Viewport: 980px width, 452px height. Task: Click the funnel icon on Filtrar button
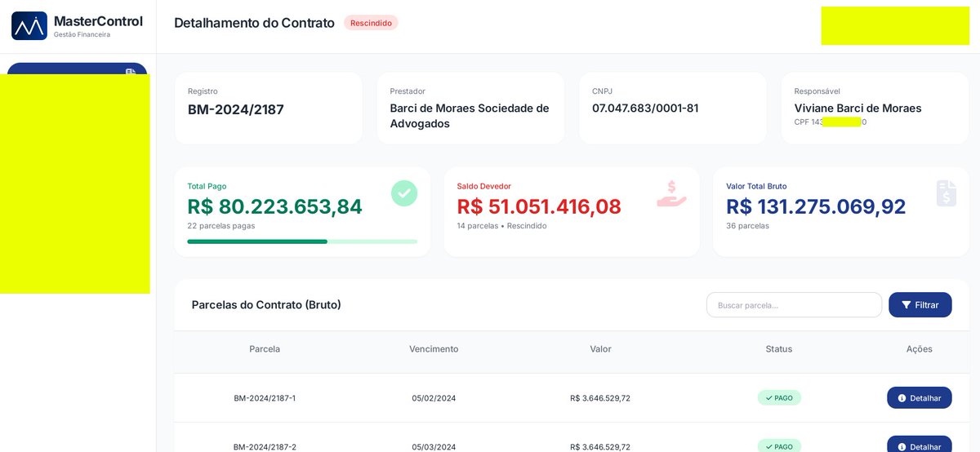tap(906, 305)
